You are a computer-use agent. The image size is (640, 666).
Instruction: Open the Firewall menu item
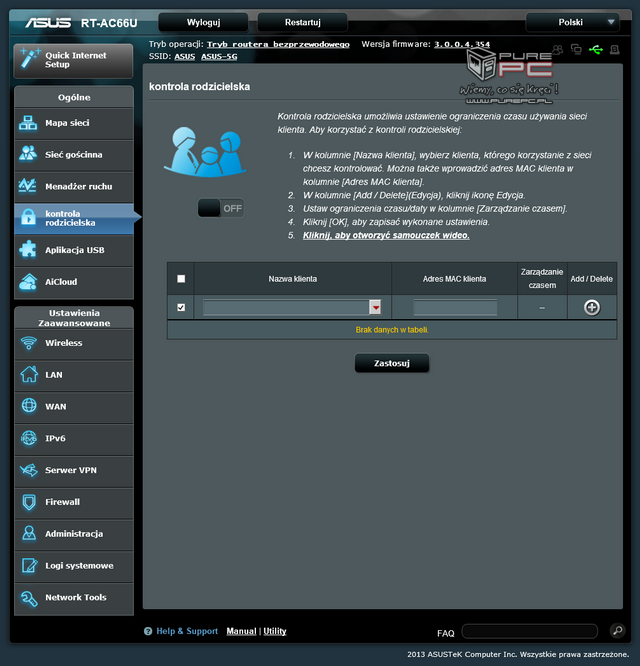[74, 502]
